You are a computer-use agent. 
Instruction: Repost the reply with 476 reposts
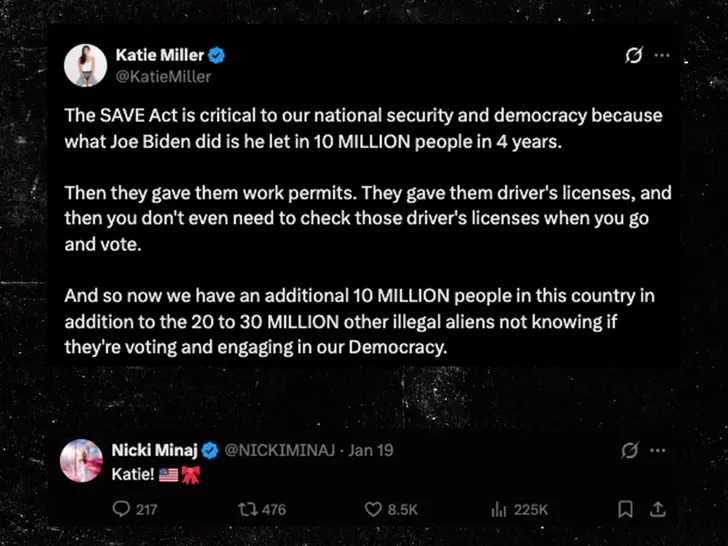pos(244,509)
